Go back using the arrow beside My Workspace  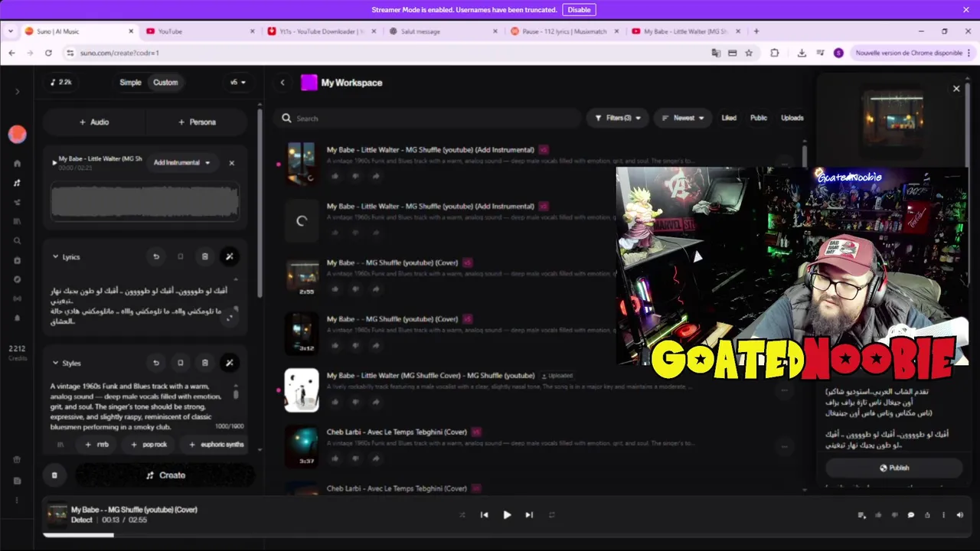[x=283, y=83]
